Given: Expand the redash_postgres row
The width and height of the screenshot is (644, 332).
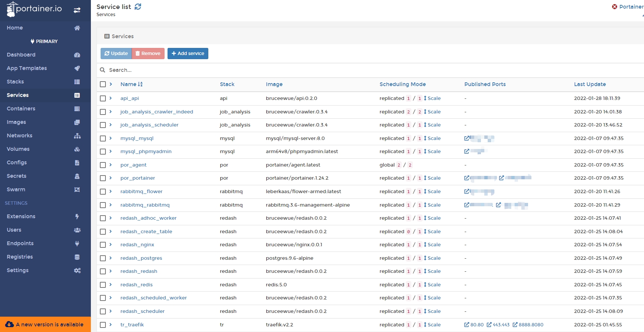Looking at the screenshot, I should [x=111, y=258].
